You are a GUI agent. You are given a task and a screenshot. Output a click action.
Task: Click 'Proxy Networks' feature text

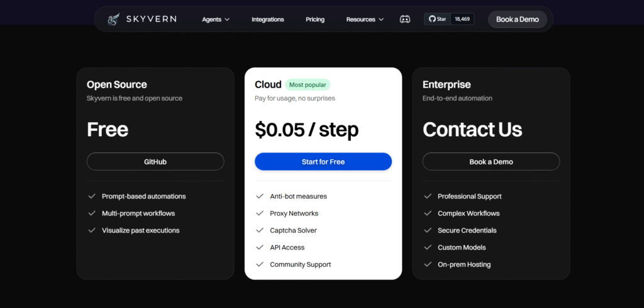[294, 214]
